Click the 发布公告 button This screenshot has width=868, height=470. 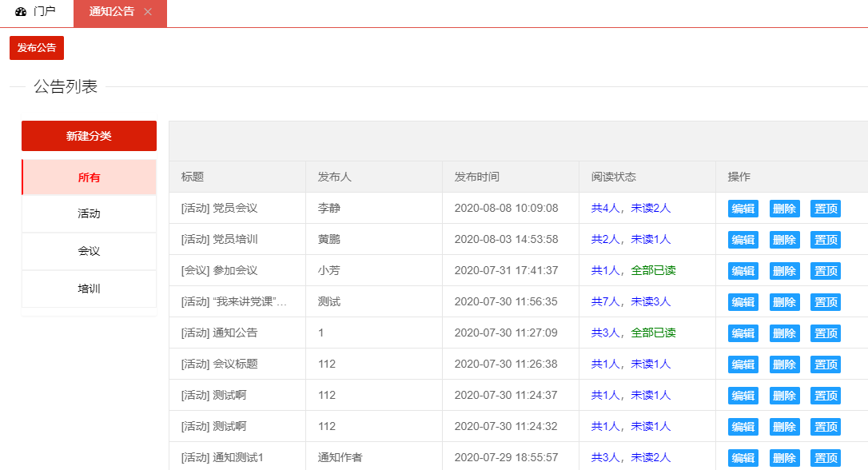[37, 48]
